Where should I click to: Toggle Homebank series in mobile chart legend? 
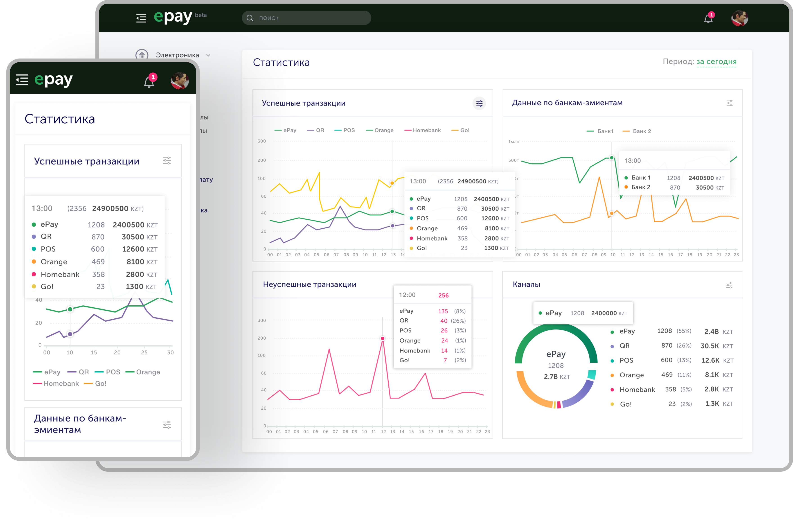pyautogui.click(x=56, y=384)
